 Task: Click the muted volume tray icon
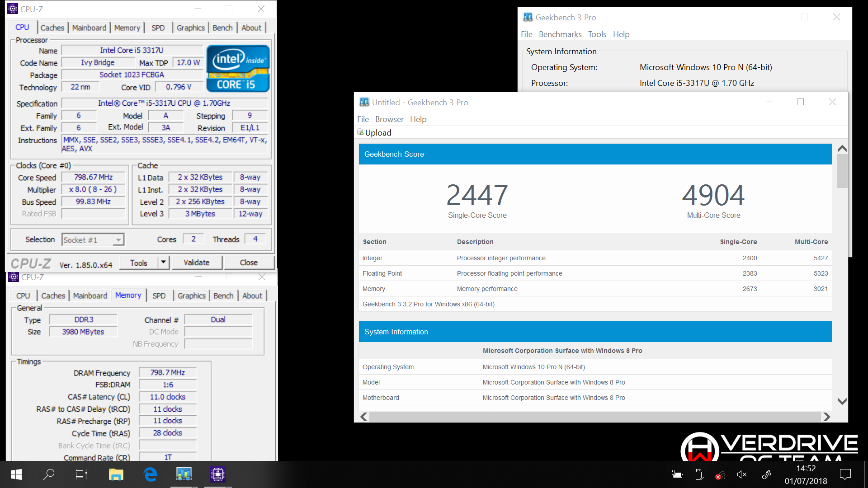741,474
